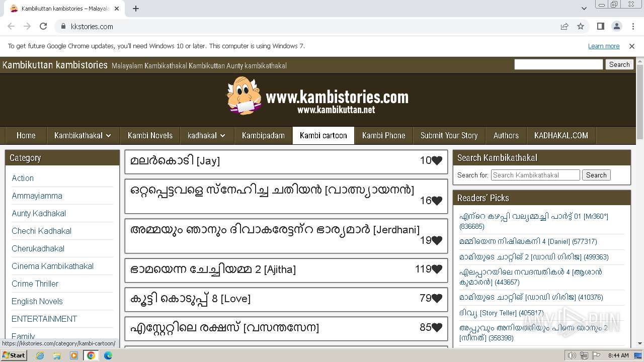This screenshot has height=362, width=644.
Task: Open Readers' Pick by [Mr360°]
Action: (x=534, y=221)
